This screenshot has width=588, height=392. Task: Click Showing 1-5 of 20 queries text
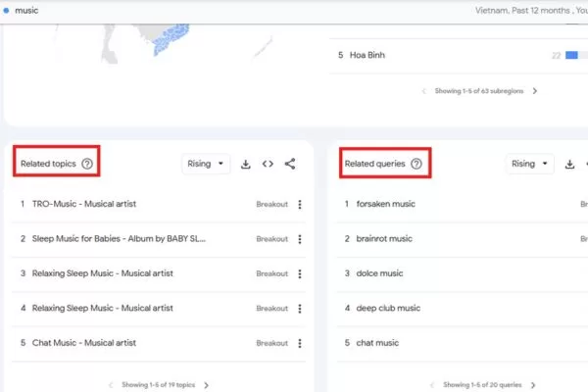coord(482,385)
